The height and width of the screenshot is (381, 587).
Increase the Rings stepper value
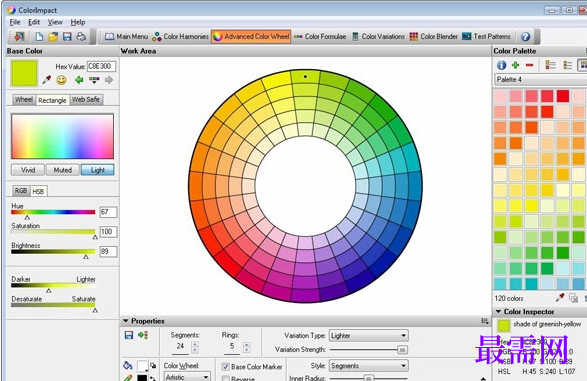[x=246, y=344]
